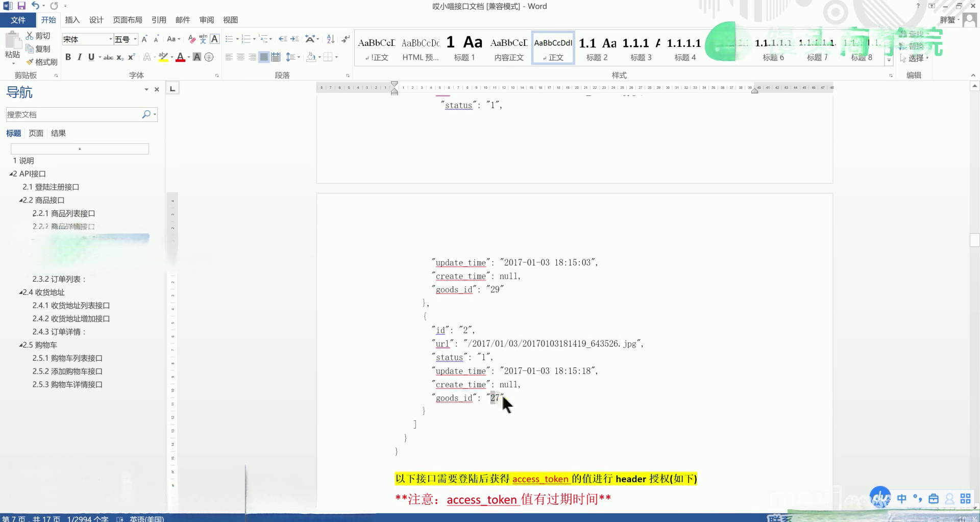This screenshot has width=980, height=522.
Task: Toggle justify alignment button
Action: [264, 57]
